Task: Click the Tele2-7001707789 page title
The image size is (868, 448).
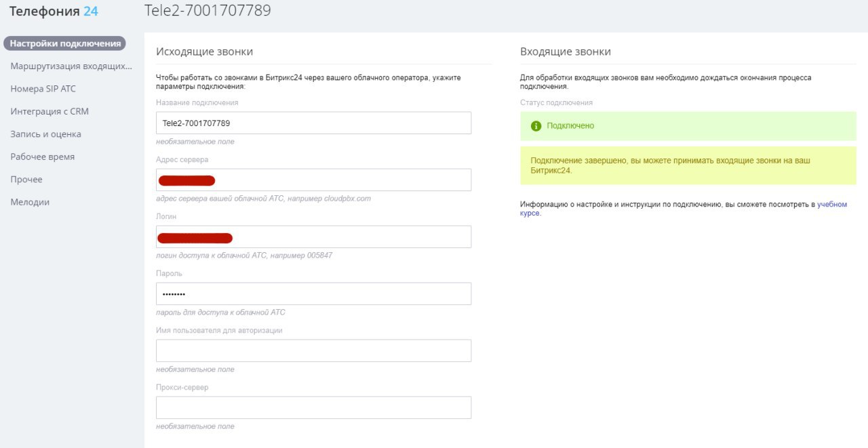Action: coord(208,10)
